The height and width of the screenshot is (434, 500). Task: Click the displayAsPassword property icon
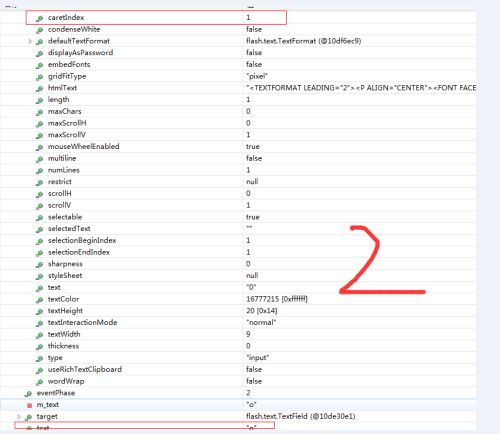tap(40, 53)
